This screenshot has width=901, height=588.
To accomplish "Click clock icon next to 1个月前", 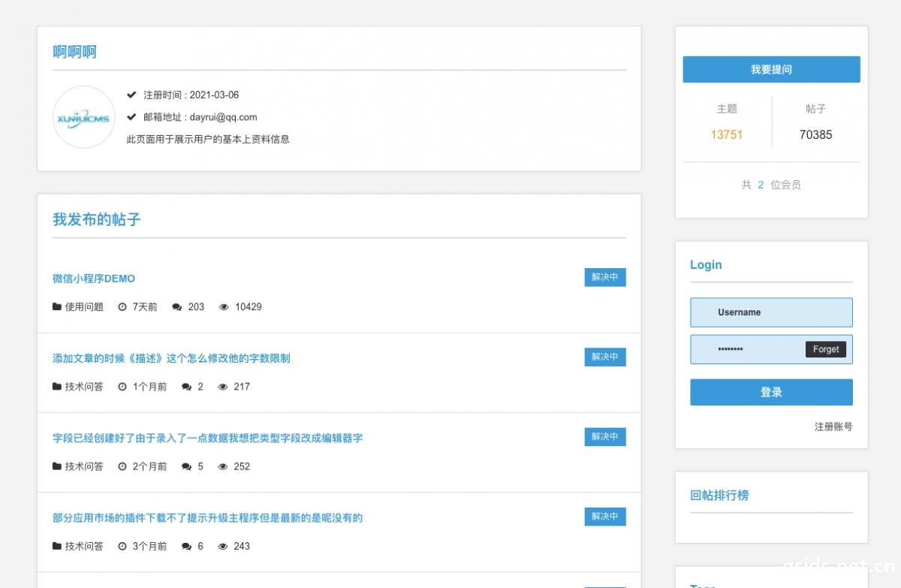I will (122, 387).
